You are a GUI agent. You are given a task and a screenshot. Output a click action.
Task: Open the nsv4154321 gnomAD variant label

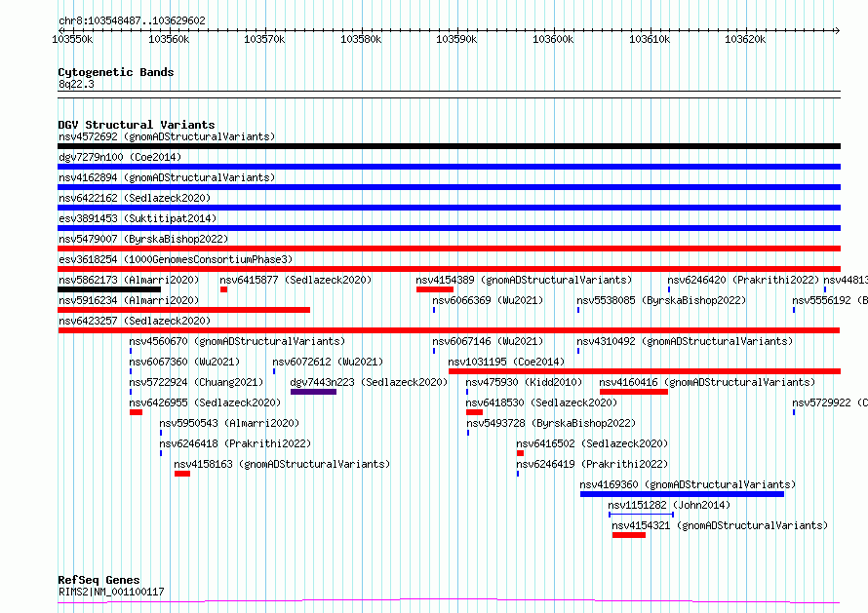point(720,525)
